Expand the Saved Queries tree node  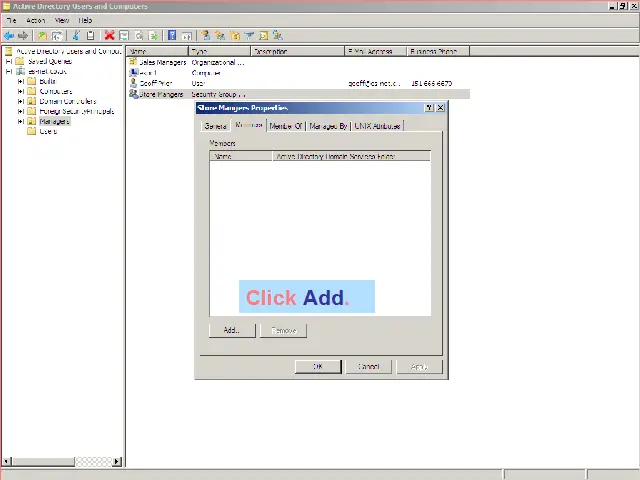(8, 61)
